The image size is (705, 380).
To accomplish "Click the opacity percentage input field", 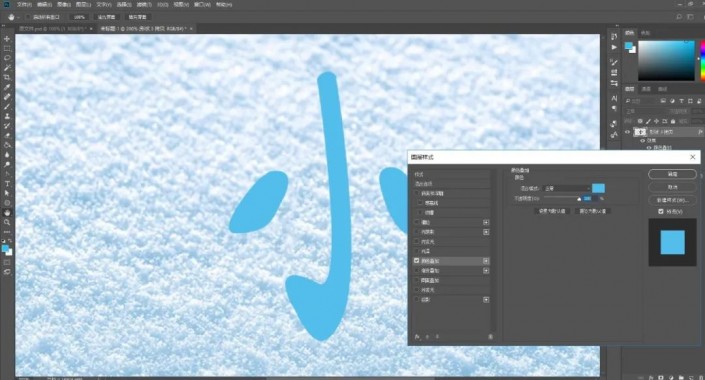I will click(590, 198).
